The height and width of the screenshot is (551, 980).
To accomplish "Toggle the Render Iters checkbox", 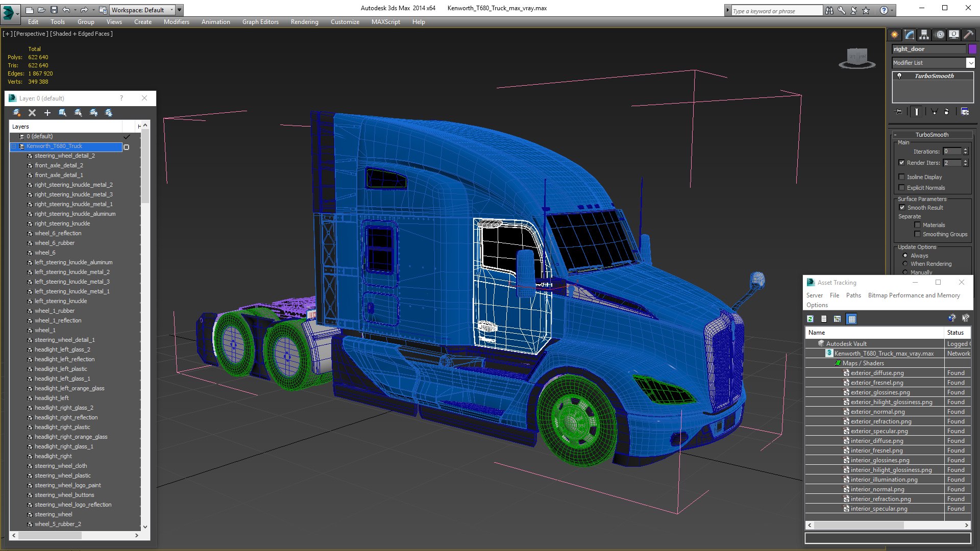I will pos(901,163).
